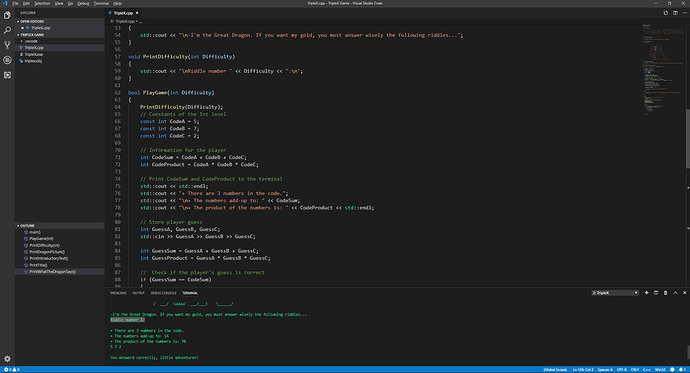Open the Go menu
The width and height of the screenshot is (690, 373).
pos(70,3)
